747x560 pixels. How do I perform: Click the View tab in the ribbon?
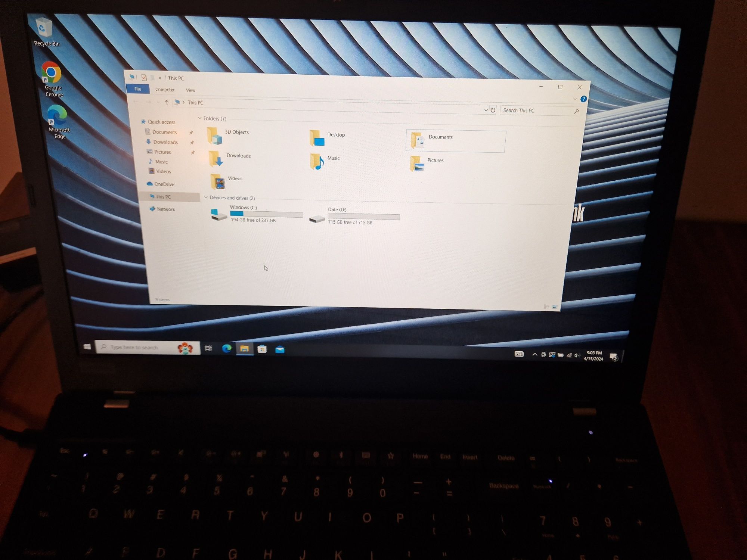pyautogui.click(x=189, y=89)
